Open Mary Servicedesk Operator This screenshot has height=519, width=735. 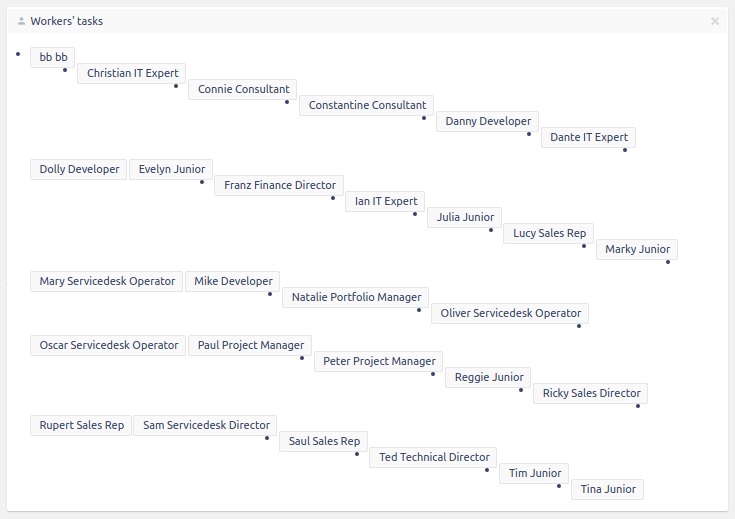tap(107, 281)
